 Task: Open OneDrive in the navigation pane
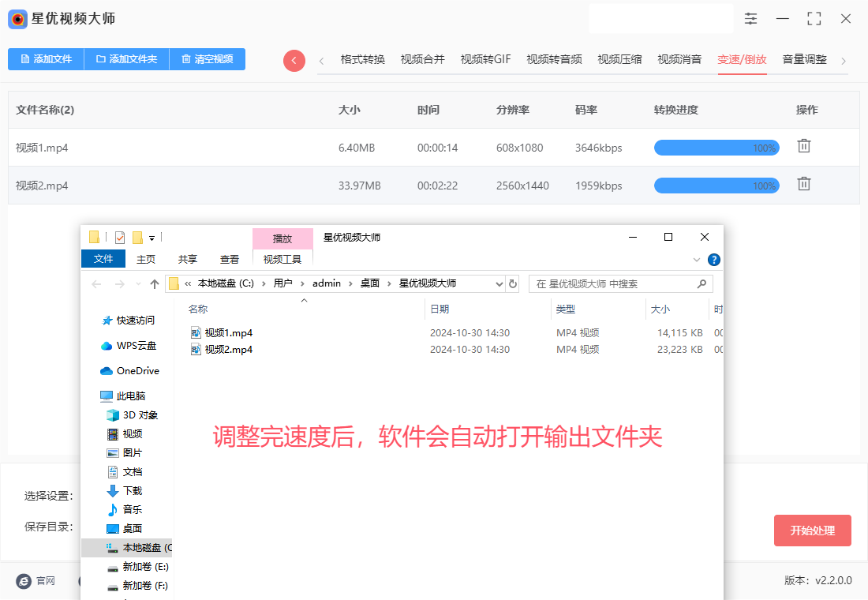click(129, 370)
